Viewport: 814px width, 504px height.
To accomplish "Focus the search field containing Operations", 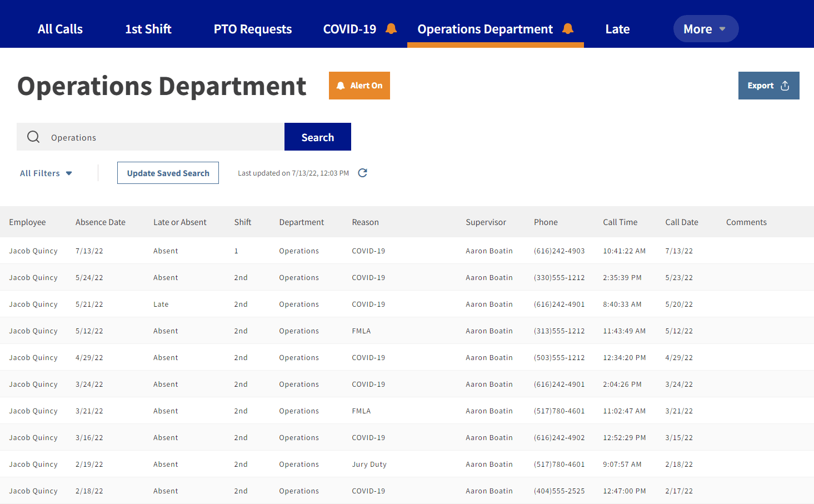I will click(161, 137).
